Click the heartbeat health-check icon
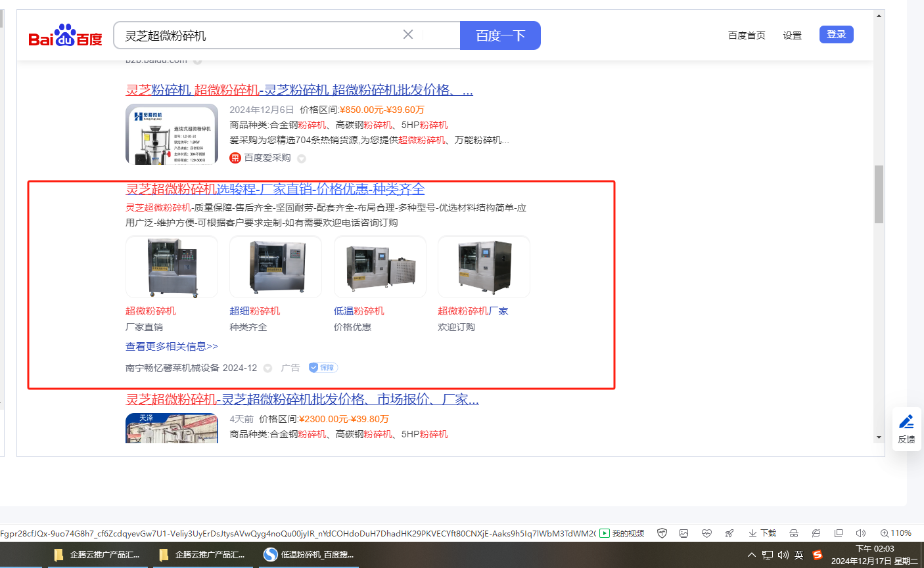This screenshot has width=924, height=568. (x=706, y=533)
